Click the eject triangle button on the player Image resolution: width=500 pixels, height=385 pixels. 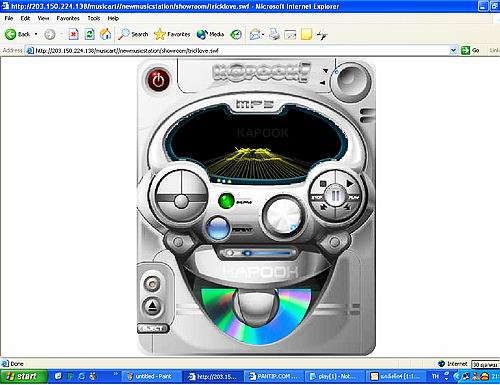pos(152,305)
